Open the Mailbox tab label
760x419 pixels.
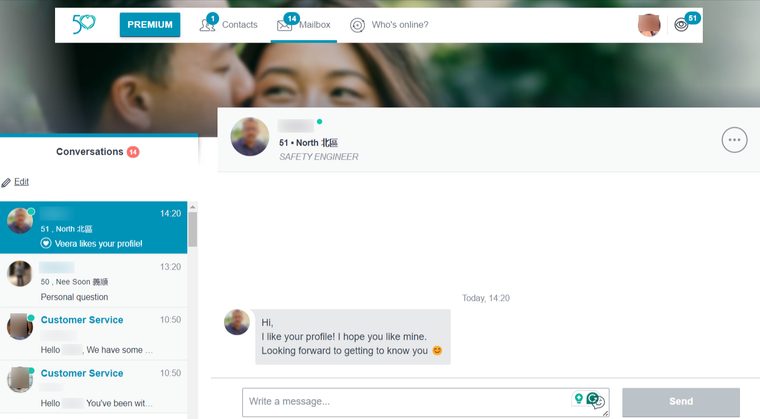[x=315, y=25]
